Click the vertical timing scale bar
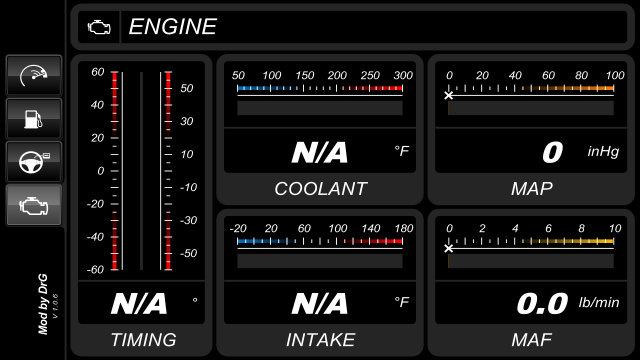Viewport: 640px width, 360px height. click(141, 171)
